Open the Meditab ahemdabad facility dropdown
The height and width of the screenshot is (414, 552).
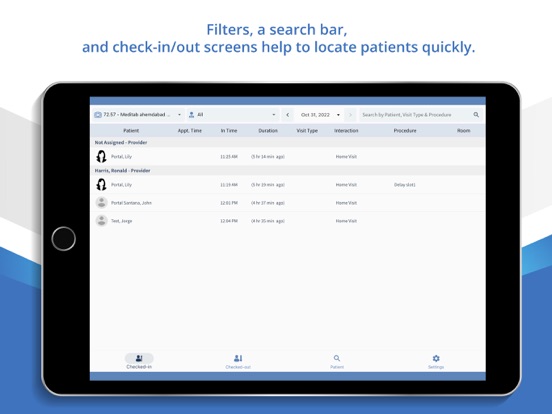coord(138,115)
